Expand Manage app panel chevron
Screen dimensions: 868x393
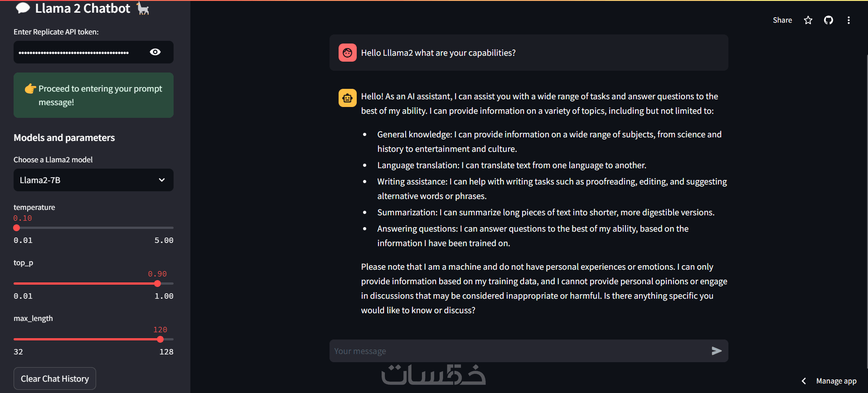pyautogui.click(x=804, y=381)
